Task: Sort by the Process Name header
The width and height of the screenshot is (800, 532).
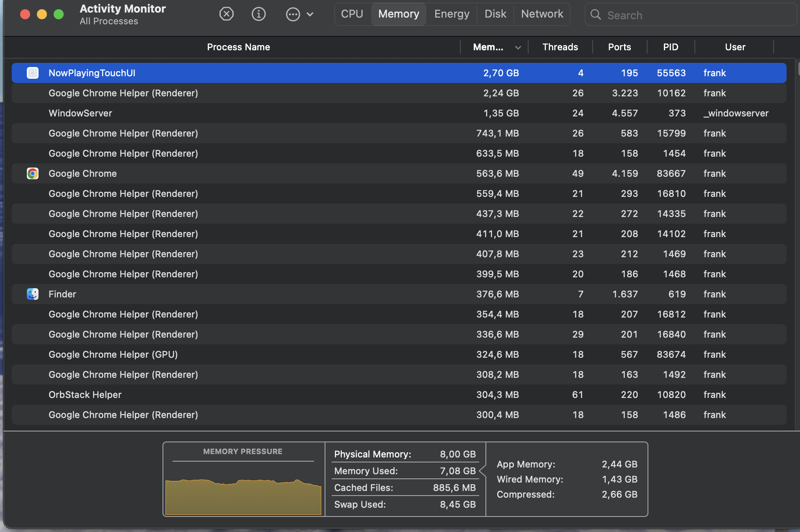Action: click(238, 47)
